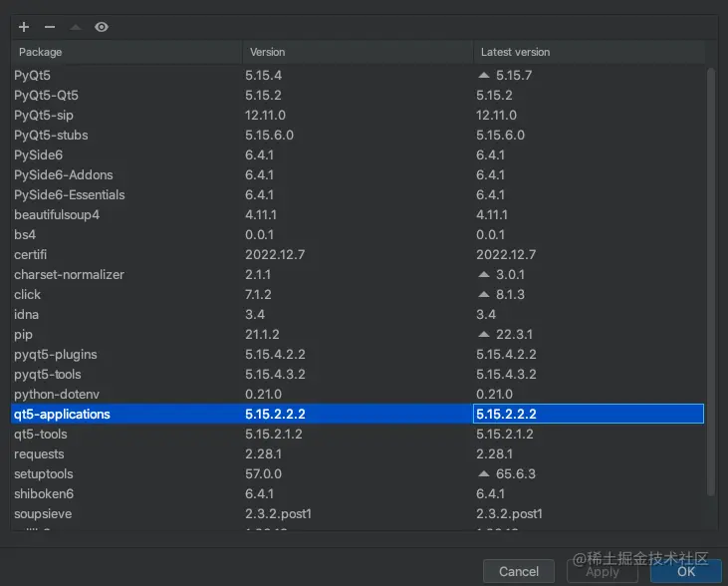Select the beautifulsoup4 package
Screen dimensions: 728x586
(57, 214)
